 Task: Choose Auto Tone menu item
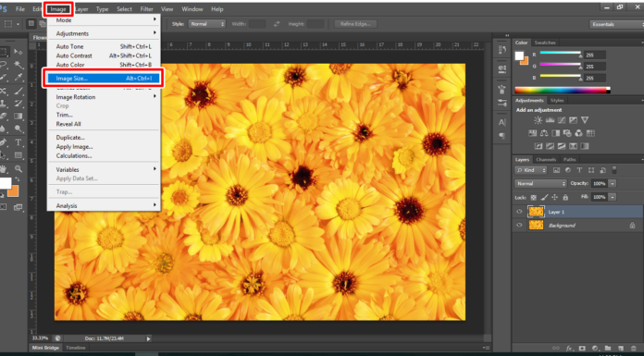(x=104, y=46)
